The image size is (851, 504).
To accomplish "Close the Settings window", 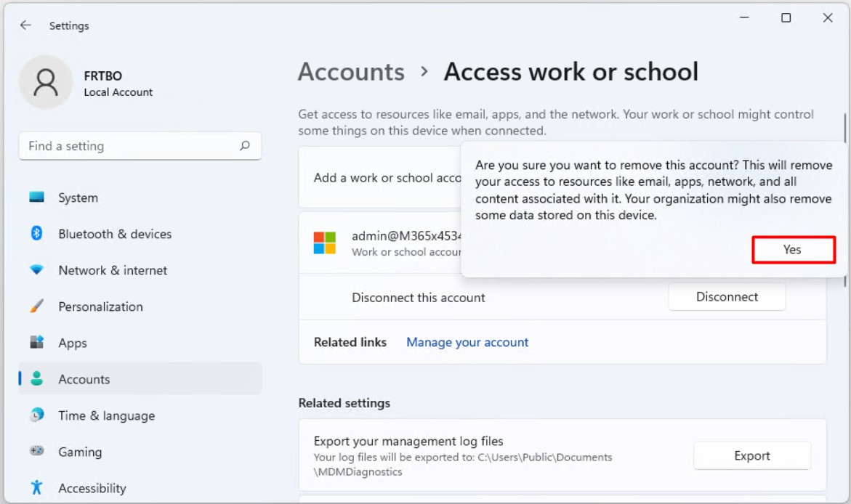I will 828,18.
